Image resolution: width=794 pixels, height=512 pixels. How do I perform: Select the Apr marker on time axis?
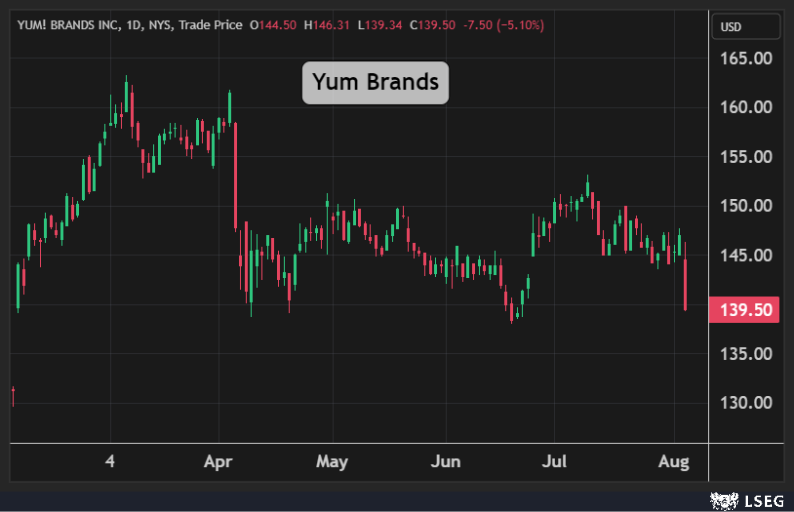pos(217,462)
